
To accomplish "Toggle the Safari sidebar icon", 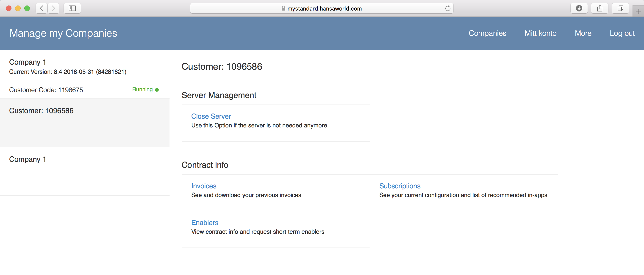I will (72, 8).
